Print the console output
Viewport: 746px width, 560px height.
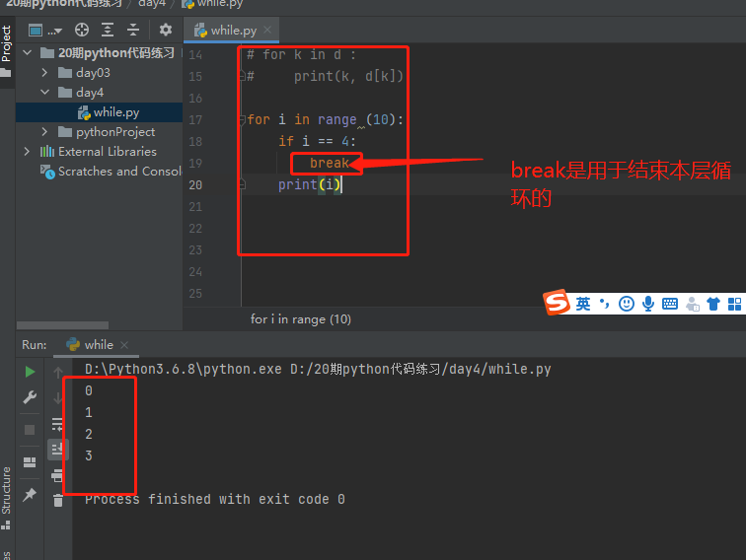(x=57, y=475)
